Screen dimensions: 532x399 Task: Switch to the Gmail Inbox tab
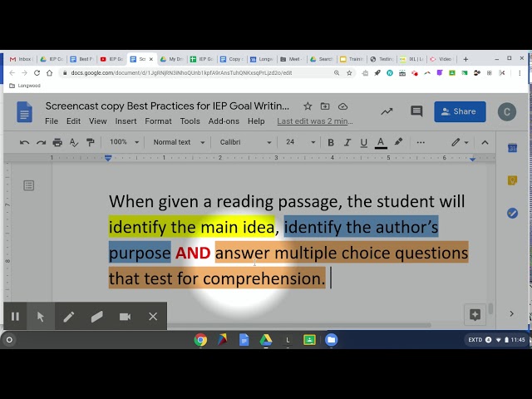[x=20, y=59]
